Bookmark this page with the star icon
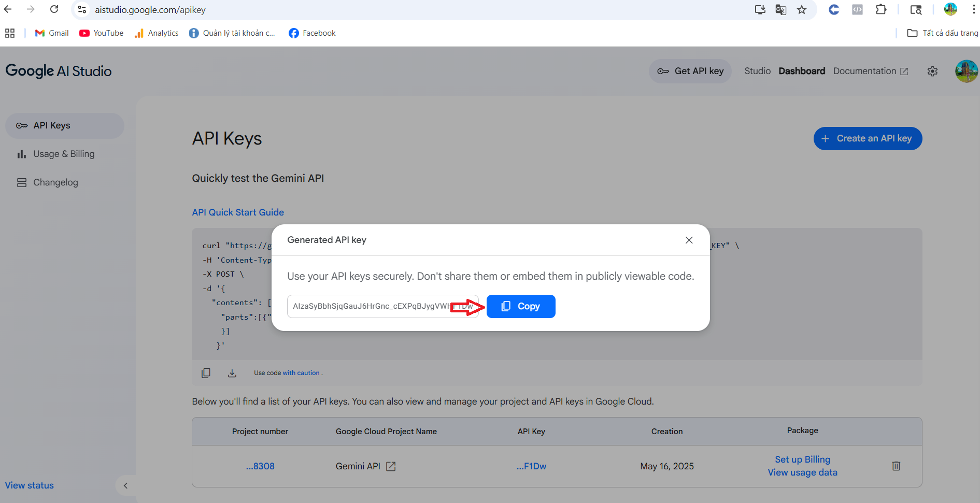The image size is (980, 503). [x=802, y=10]
